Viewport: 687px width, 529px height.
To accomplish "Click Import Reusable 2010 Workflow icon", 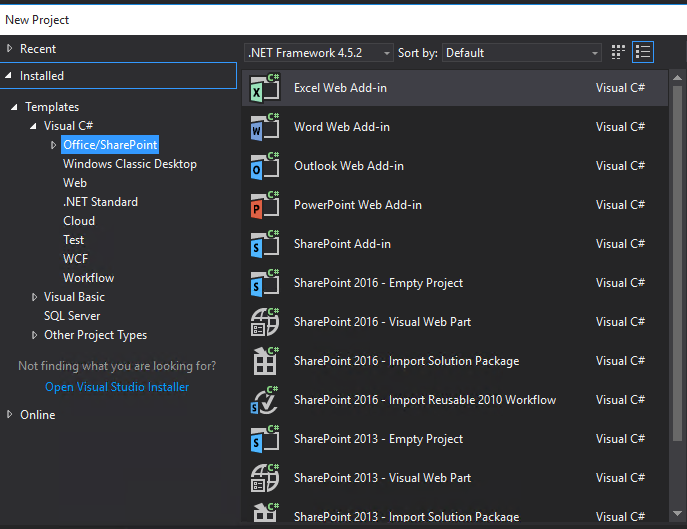I will click(x=264, y=401).
